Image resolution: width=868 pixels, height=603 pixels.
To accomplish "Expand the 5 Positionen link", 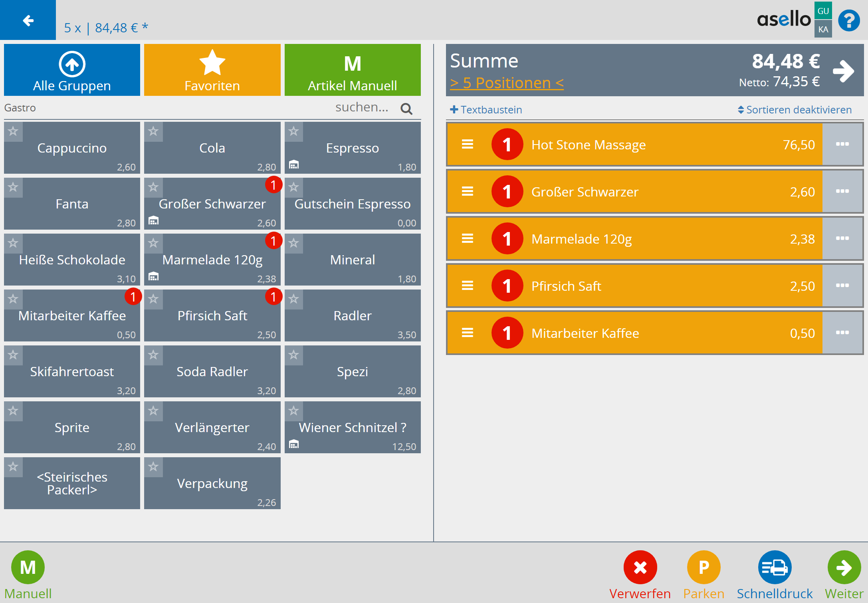I will pos(506,83).
